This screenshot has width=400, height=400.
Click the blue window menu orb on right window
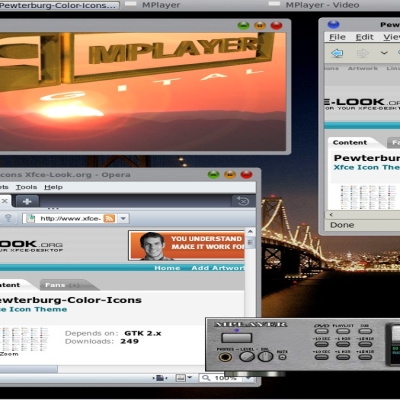[x=333, y=24]
